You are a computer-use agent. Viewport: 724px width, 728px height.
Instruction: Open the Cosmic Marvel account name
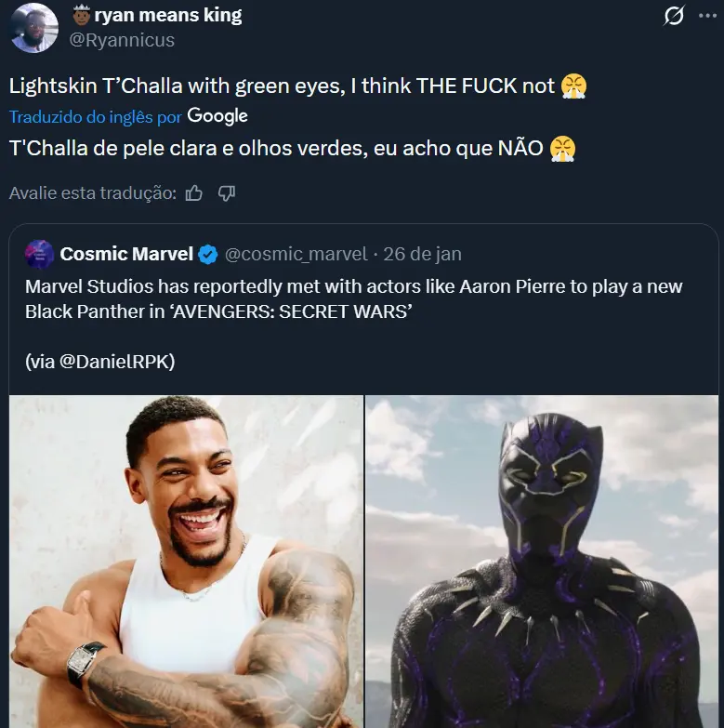[x=126, y=254]
